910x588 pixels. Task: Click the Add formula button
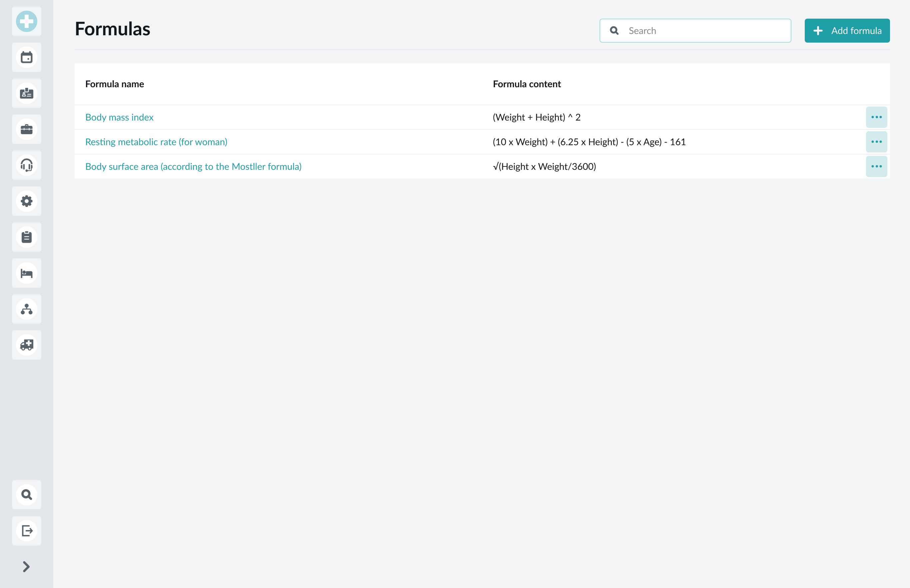click(x=847, y=31)
